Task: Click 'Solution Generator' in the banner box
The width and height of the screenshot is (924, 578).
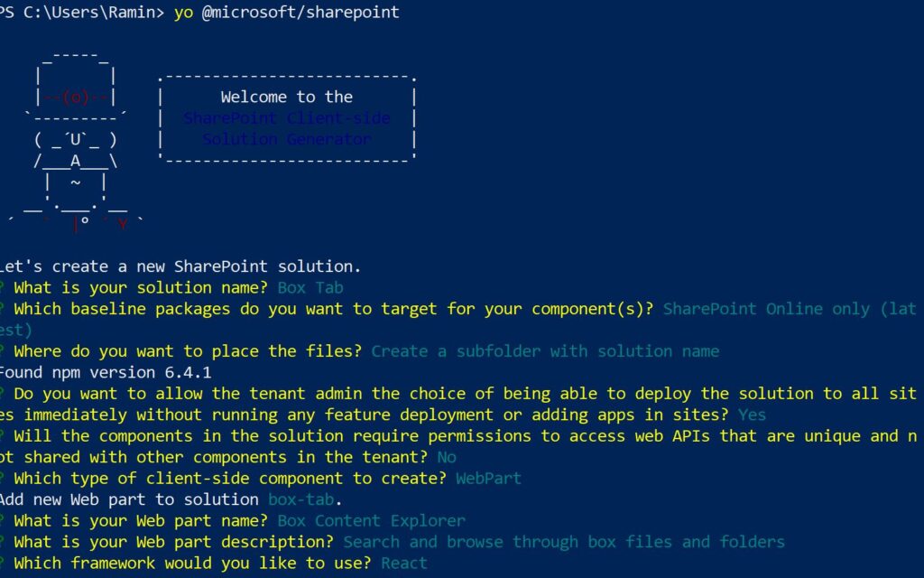Action: pyautogui.click(x=287, y=139)
